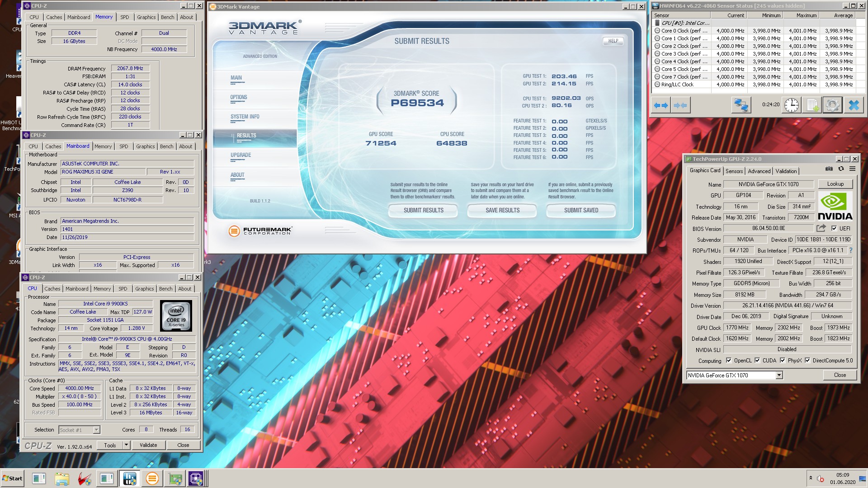Image resolution: width=868 pixels, height=488 pixels.
Task: Open Windows Explorer from taskbar
Action: (62, 479)
